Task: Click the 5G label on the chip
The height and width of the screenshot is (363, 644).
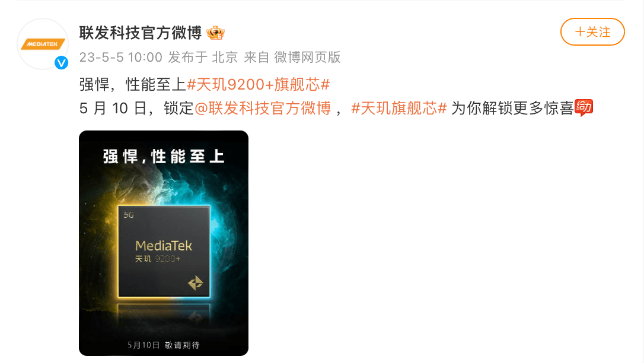Action: (129, 215)
